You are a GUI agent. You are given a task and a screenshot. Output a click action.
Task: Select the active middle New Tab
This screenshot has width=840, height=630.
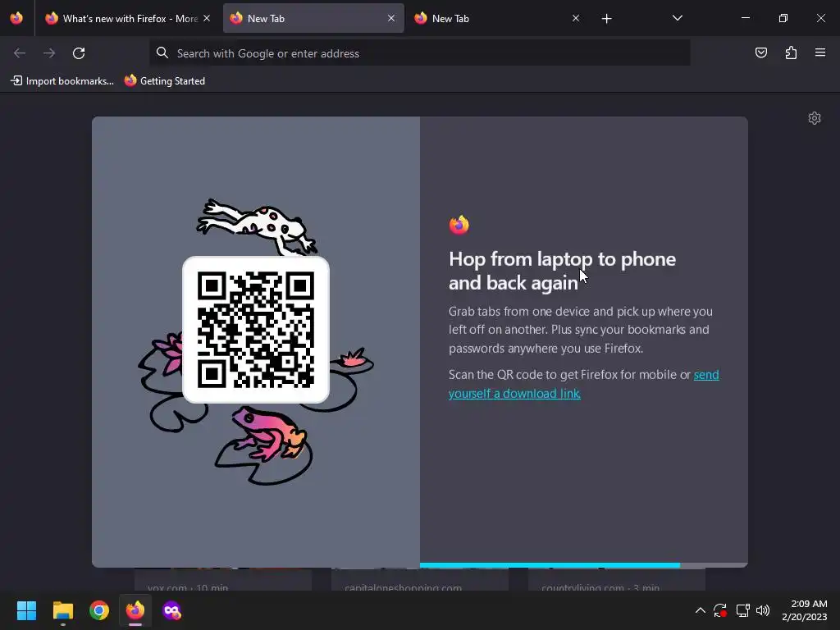[313, 18]
